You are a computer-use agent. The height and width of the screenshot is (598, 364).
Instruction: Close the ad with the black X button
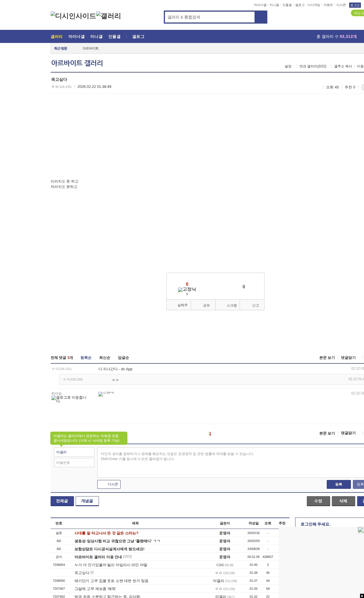coord(362,596)
